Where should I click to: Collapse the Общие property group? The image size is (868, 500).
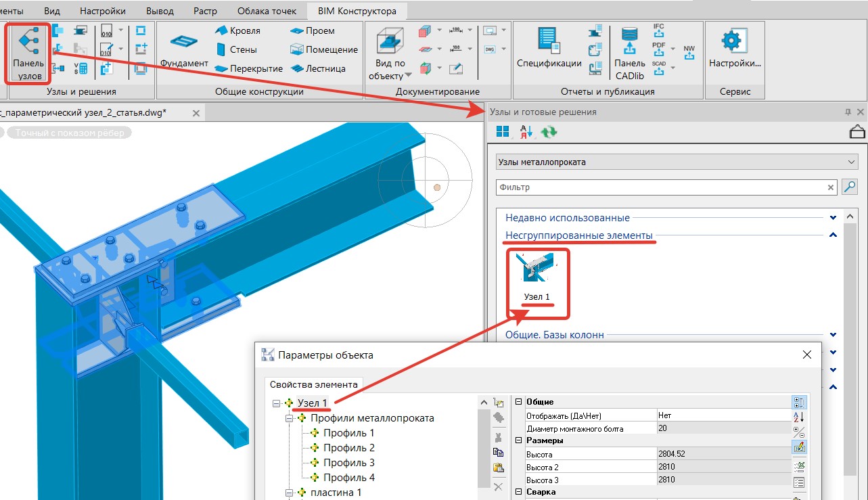(519, 402)
